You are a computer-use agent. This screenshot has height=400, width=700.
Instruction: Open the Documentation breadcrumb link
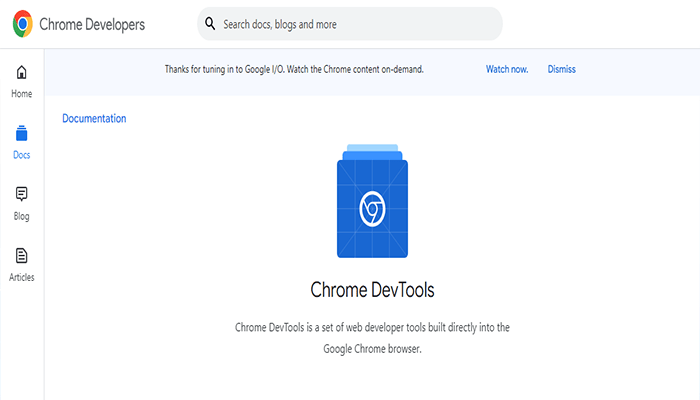pos(94,118)
